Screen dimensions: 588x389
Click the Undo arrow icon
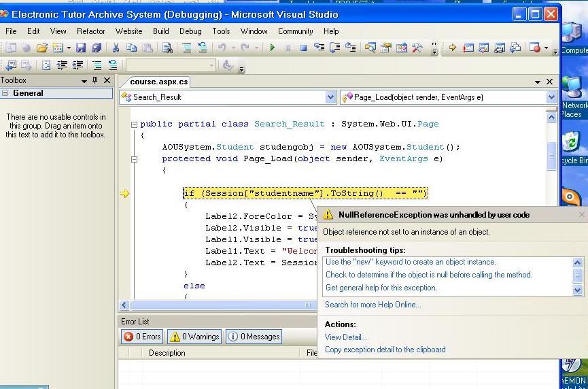pos(222,48)
